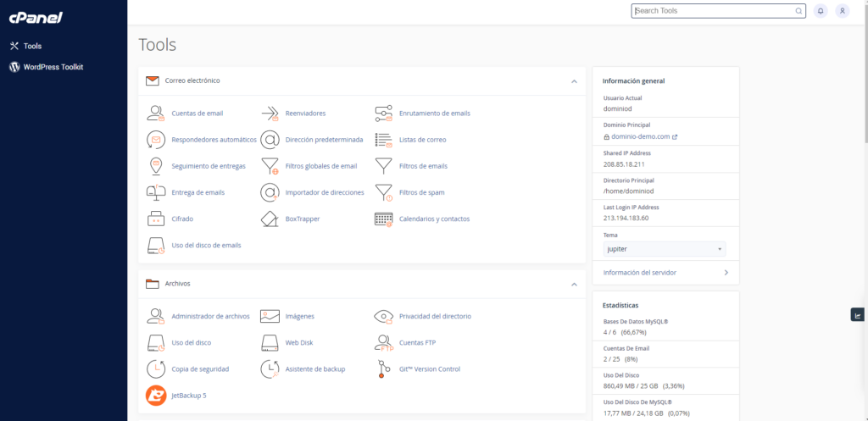868x421 pixels.
Task: Open the Git™ Version Control link
Action: (430, 369)
